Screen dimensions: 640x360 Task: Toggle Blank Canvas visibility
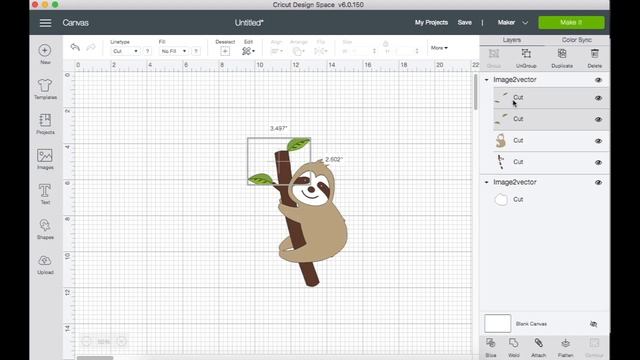click(594, 324)
